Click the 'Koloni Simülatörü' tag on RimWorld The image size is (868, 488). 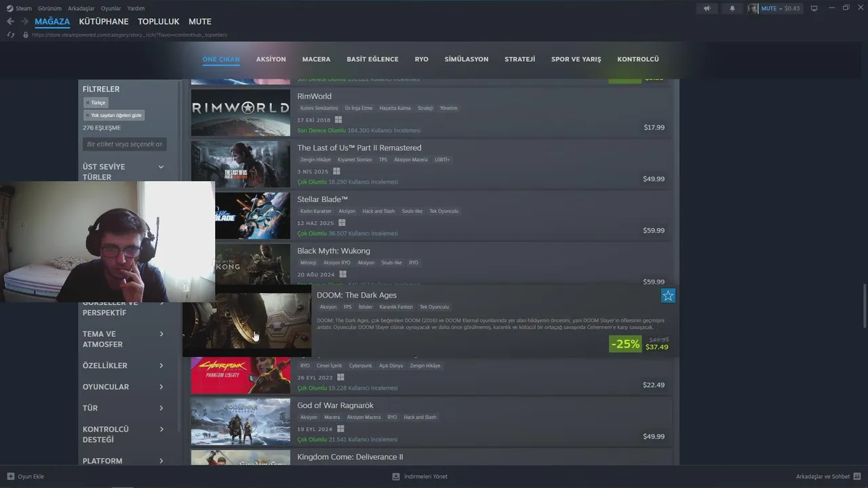319,108
